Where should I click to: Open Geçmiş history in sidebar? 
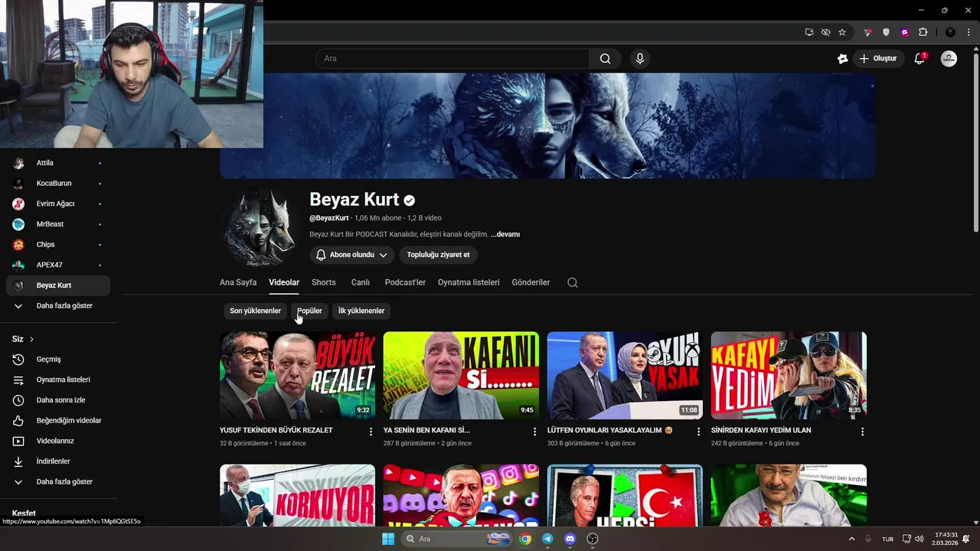58,359
